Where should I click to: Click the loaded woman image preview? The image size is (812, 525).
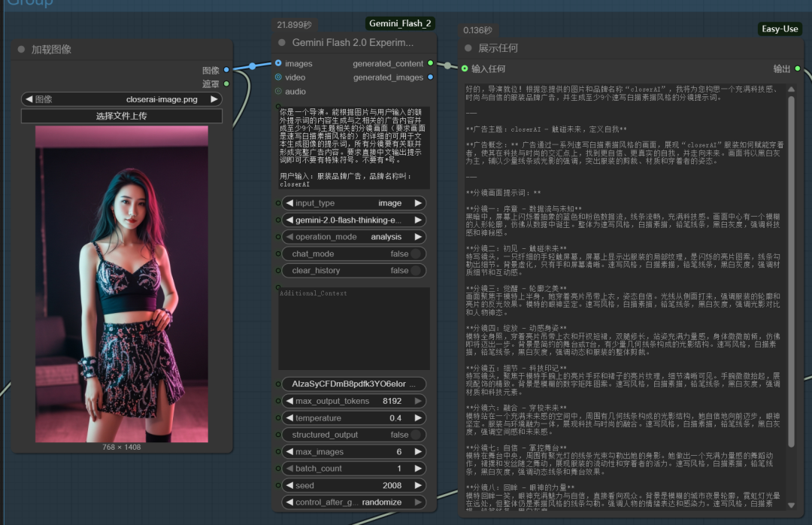pos(122,284)
